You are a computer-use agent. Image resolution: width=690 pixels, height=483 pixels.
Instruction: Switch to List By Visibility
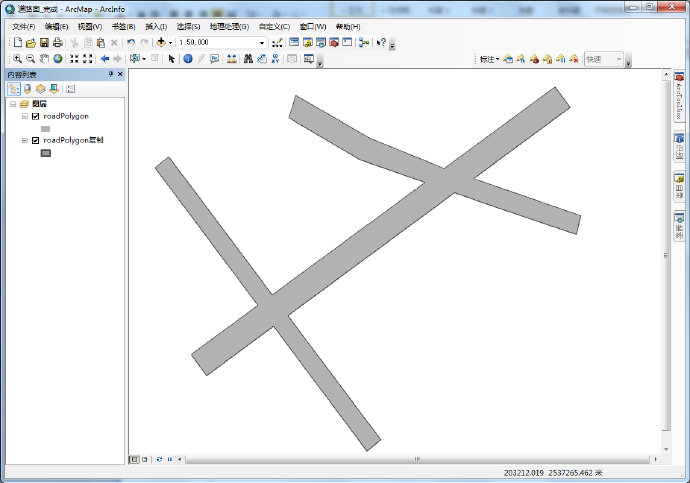[x=40, y=89]
